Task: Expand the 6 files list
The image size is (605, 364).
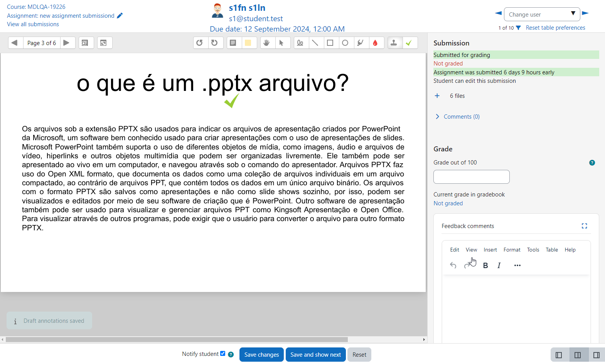Action: [437, 96]
